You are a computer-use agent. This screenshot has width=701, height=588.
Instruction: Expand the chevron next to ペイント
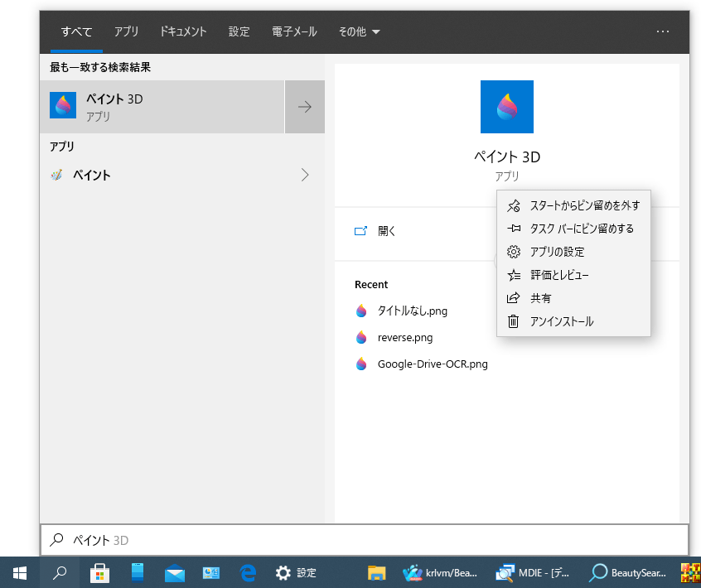pos(305,175)
